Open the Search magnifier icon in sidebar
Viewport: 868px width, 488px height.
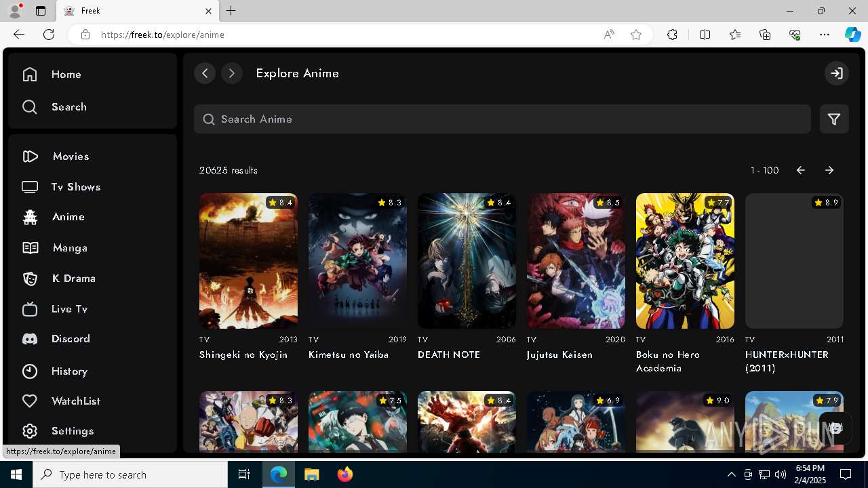pos(30,107)
